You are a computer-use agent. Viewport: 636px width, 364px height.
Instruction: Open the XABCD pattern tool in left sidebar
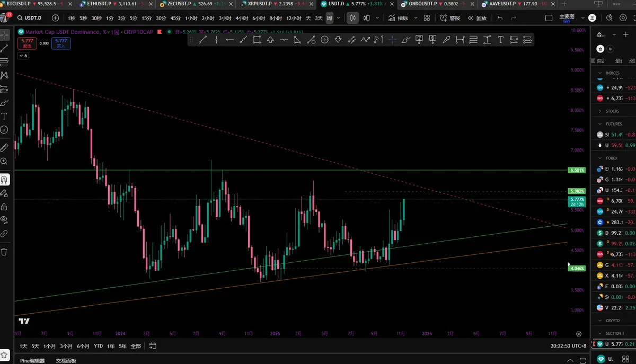coord(5,75)
